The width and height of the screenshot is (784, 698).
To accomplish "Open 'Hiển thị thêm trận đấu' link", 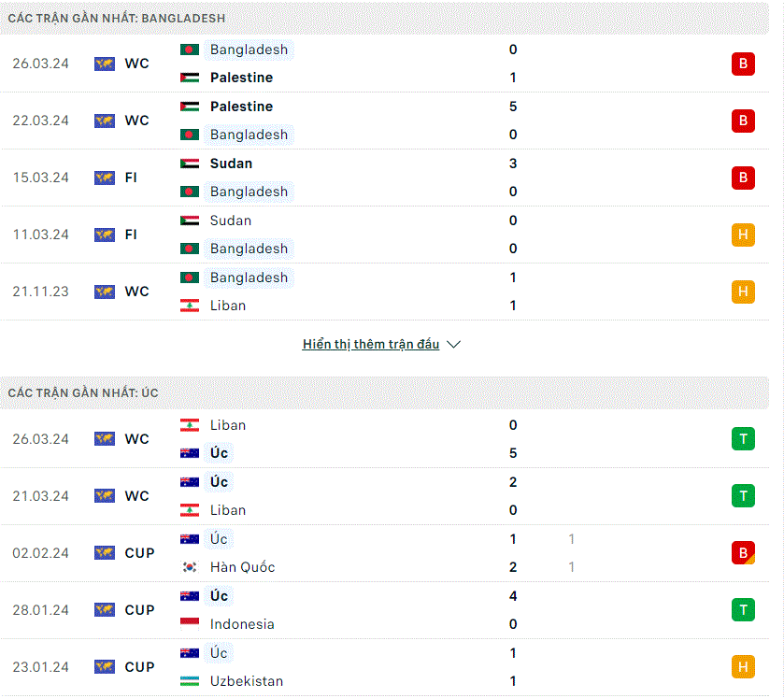I will pyautogui.click(x=371, y=344).
